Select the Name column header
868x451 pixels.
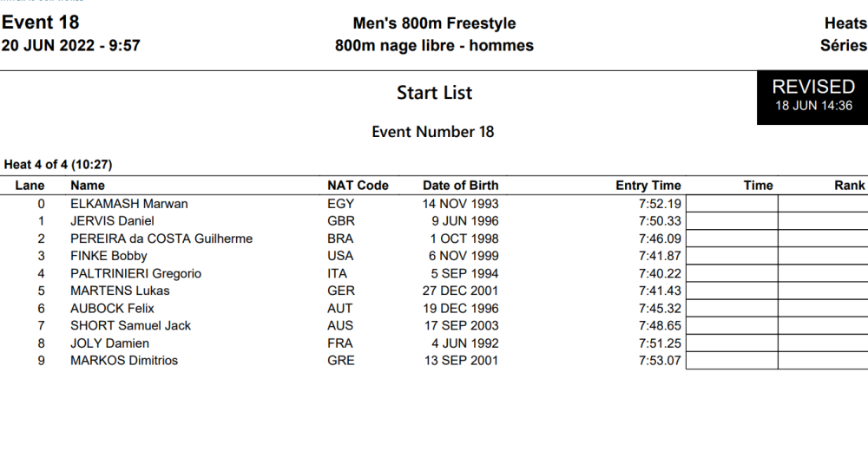88,185
